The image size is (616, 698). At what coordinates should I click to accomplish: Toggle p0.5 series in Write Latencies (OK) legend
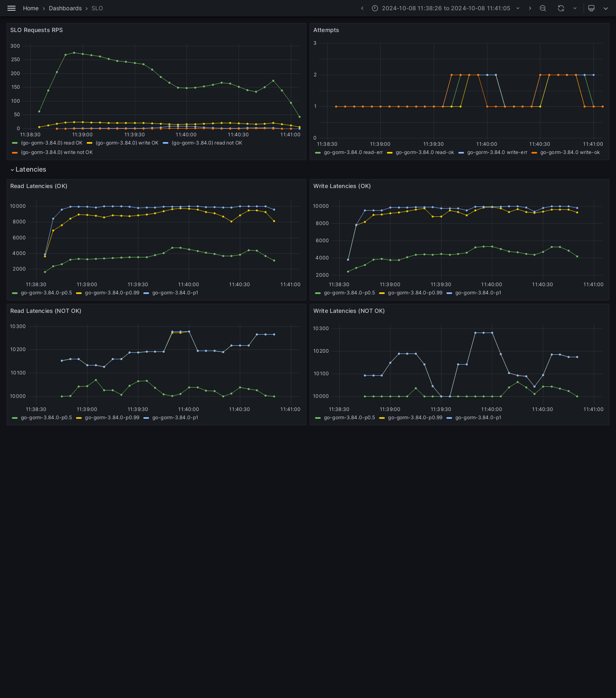click(349, 293)
